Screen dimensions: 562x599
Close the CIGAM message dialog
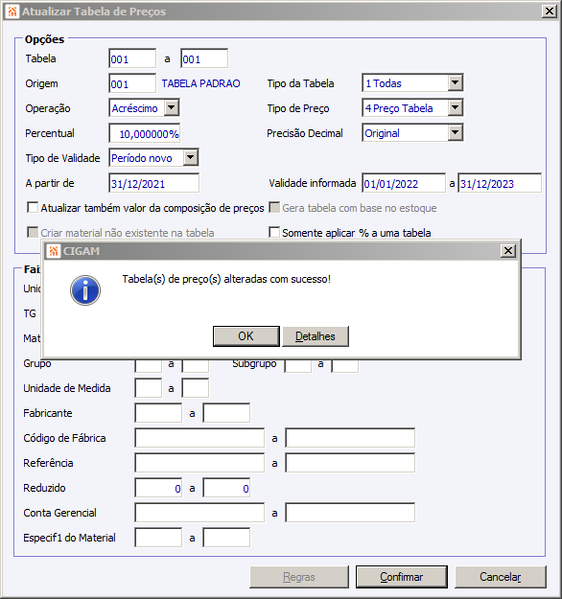pyautogui.click(x=508, y=251)
